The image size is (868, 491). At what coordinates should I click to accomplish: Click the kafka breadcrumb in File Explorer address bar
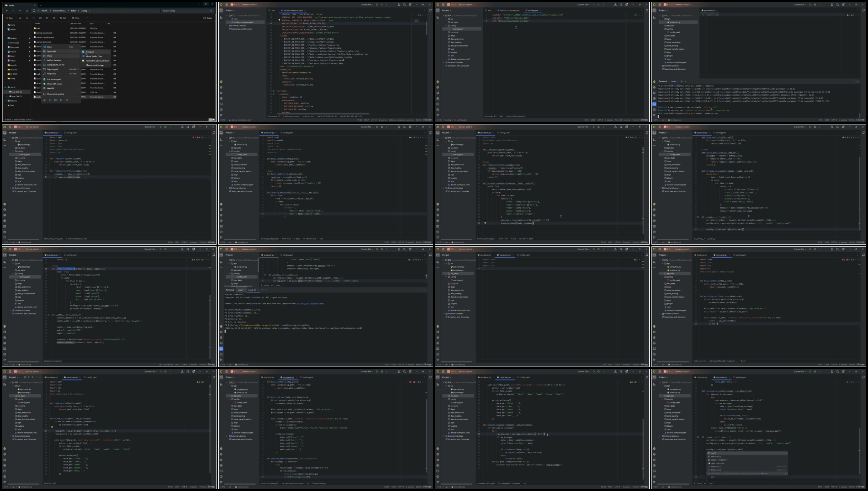pyautogui.click(x=73, y=11)
